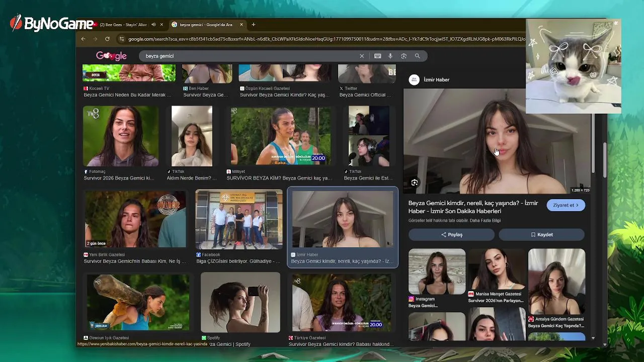Click İzmir Haber source name in preview
644x362 pixels.
(436, 79)
